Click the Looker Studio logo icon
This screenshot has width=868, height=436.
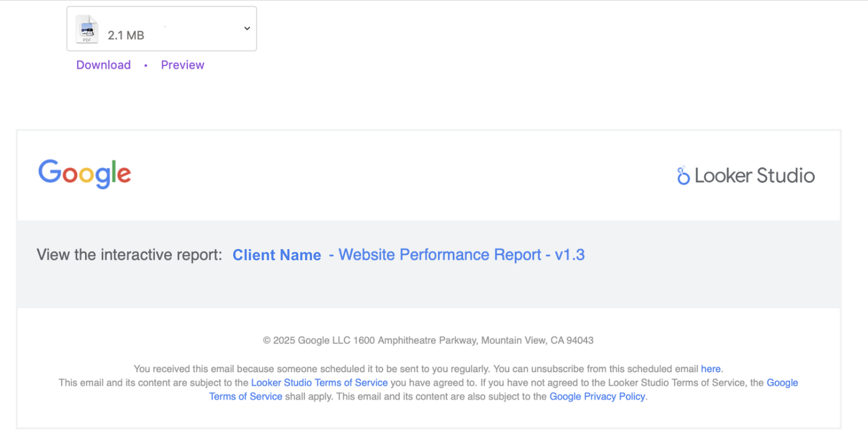[683, 175]
